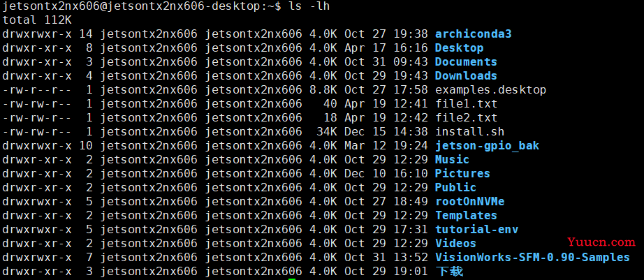Select the Documents folder name
The width and height of the screenshot is (644, 280).
[x=466, y=61]
